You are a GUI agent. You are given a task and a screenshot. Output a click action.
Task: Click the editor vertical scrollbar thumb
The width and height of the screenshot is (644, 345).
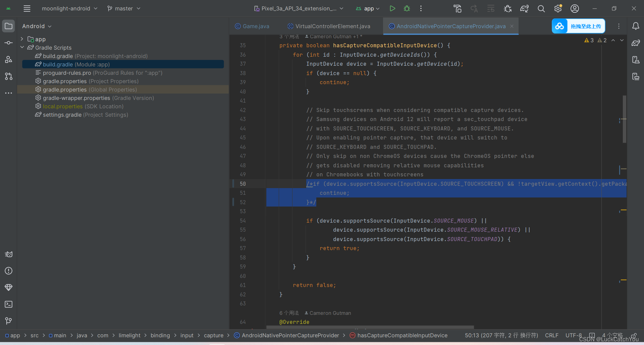coord(625,119)
